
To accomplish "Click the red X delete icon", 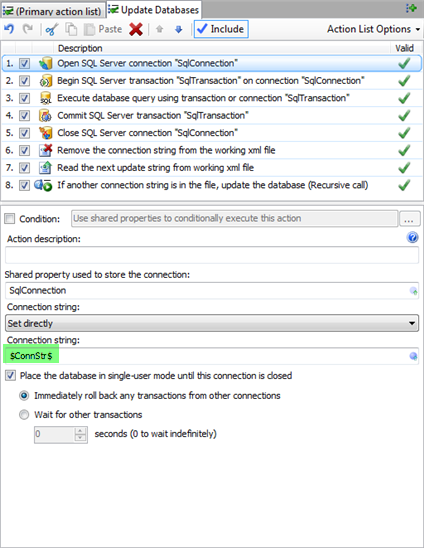I will pyautogui.click(x=136, y=29).
